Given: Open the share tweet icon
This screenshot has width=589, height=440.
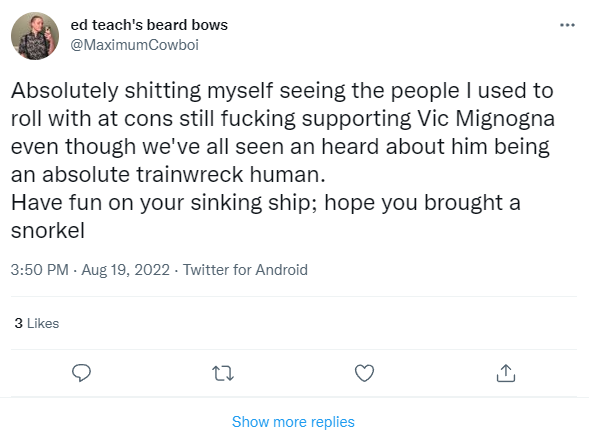Looking at the screenshot, I should point(506,373).
